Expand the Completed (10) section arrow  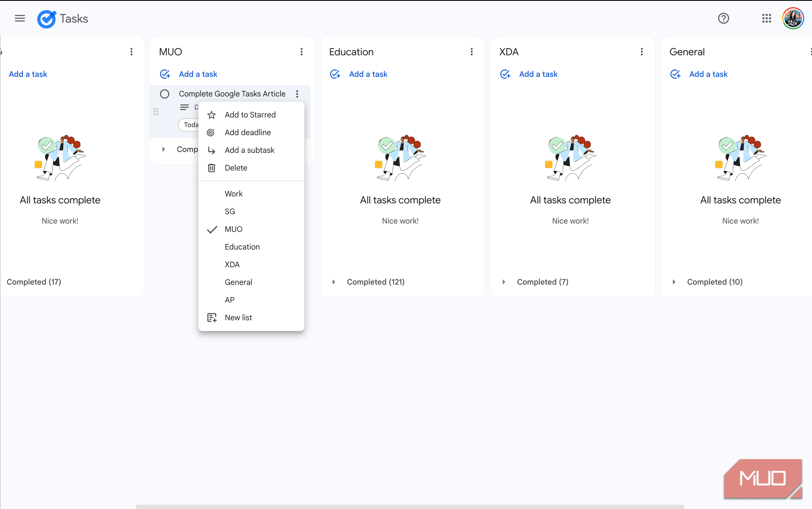tap(674, 282)
